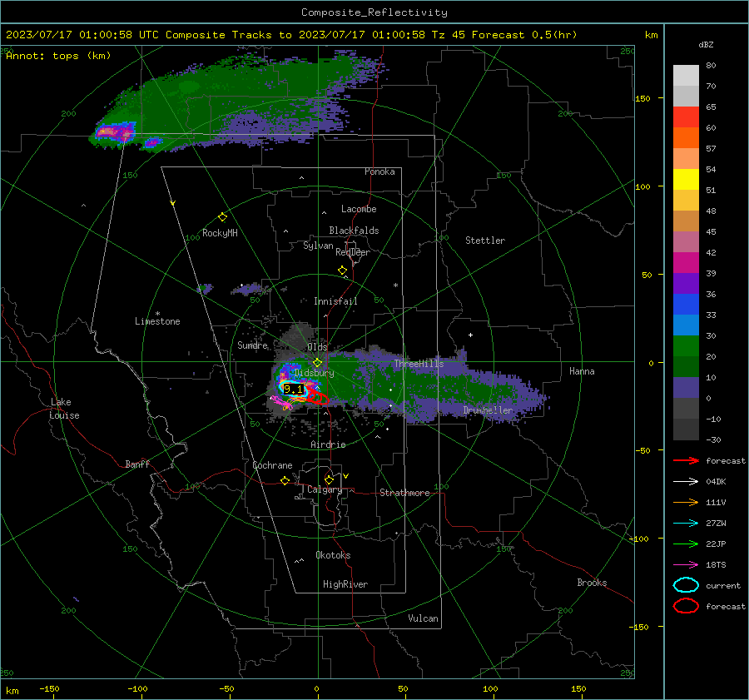Click the green 22JP track arrow
The image size is (749, 700).
coord(686,544)
